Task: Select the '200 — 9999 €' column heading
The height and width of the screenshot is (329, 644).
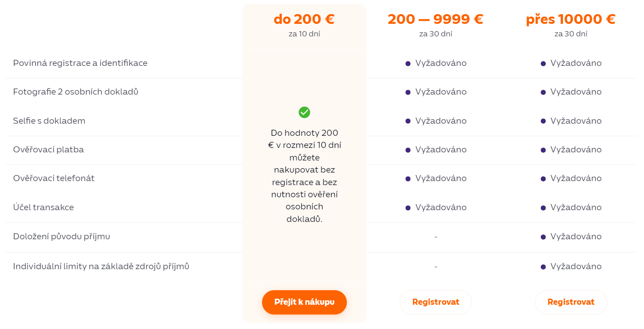Action: 435,19
